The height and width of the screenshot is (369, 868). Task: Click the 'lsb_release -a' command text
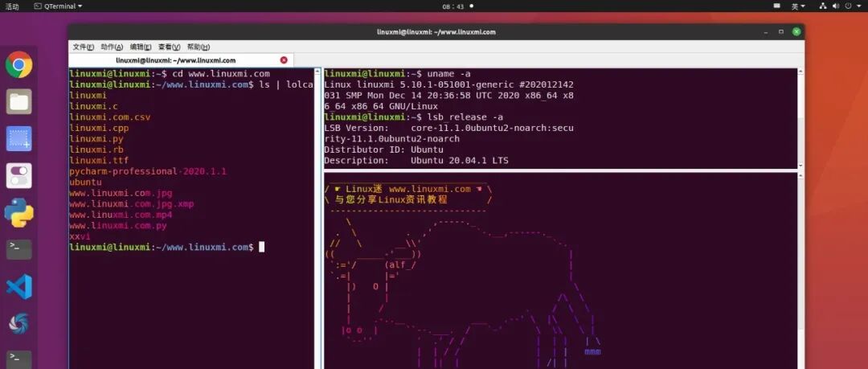pos(465,117)
